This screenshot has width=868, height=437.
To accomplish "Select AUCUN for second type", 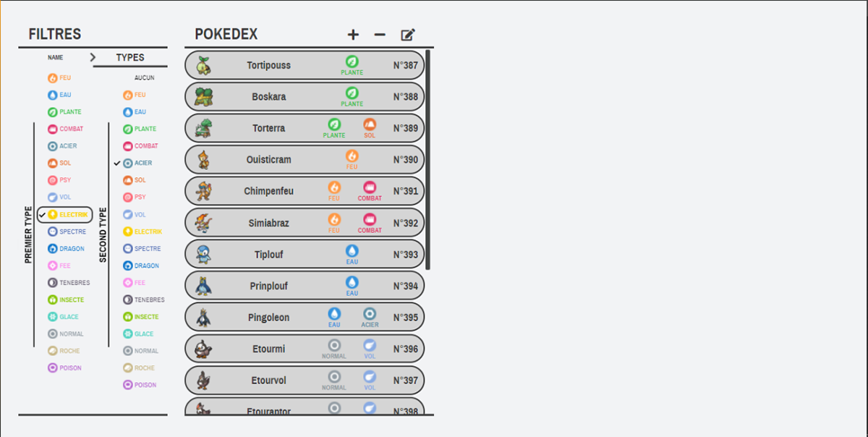I will (144, 78).
